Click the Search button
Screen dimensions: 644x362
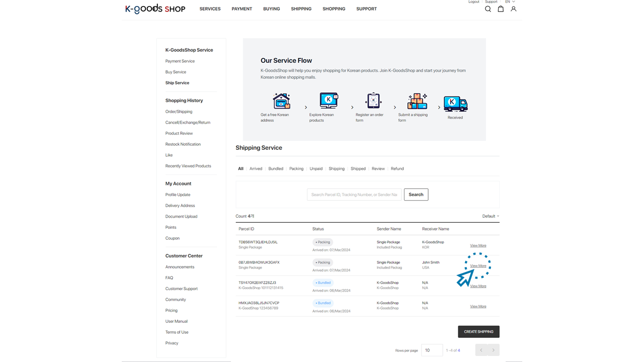coord(416,195)
